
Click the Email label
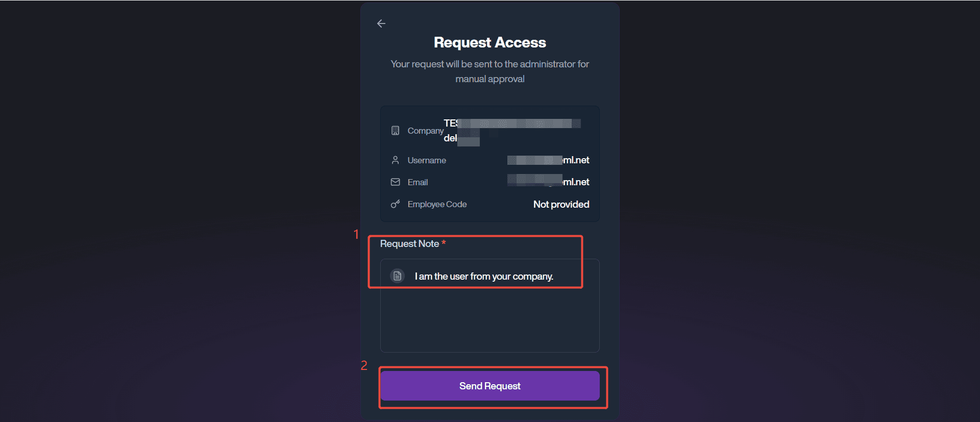[x=418, y=182]
